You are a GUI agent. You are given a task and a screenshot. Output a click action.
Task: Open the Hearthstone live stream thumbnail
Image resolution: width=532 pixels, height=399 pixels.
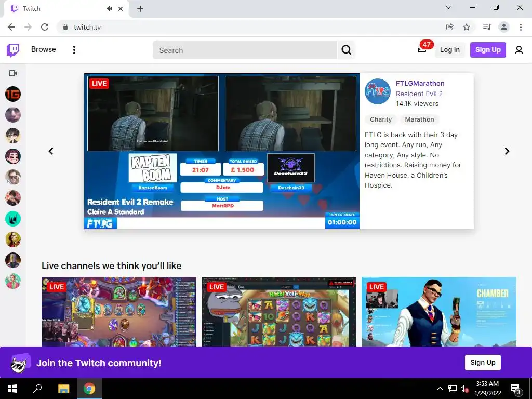(119, 312)
